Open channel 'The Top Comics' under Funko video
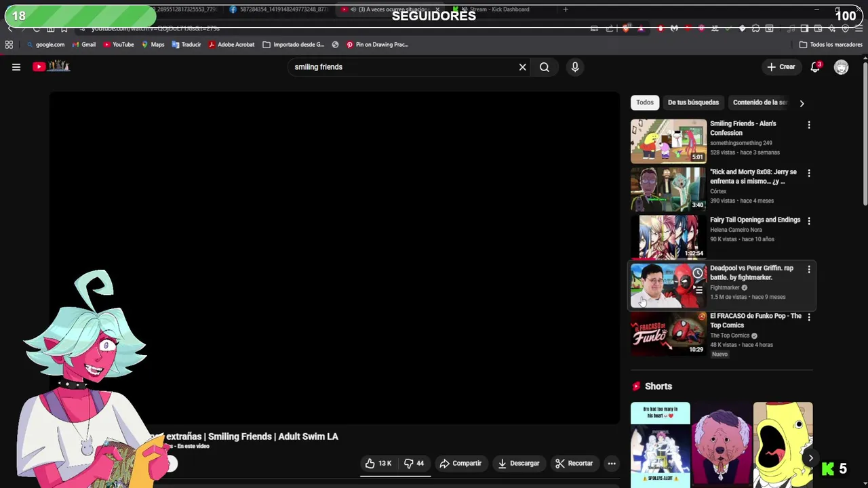This screenshot has width=868, height=488. click(730, 335)
